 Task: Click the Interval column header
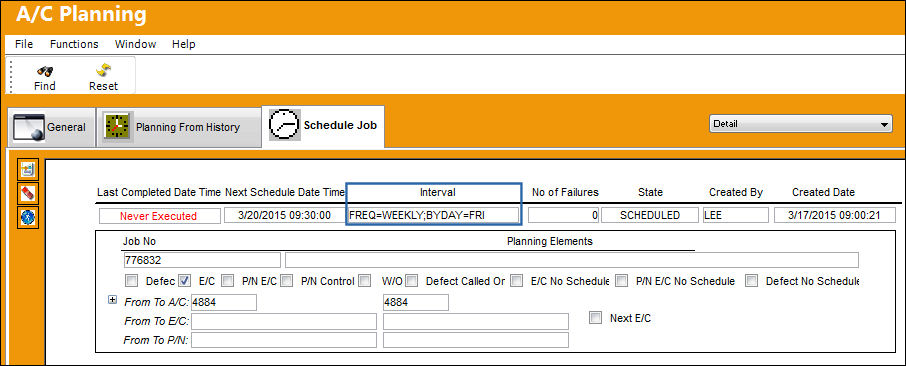[x=437, y=192]
